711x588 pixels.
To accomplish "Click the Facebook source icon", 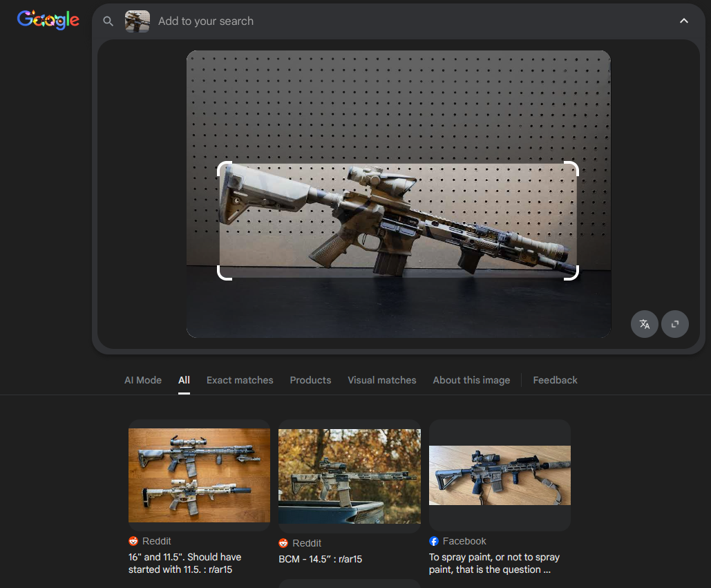I will pyautogui.click(x=434, y=541).
